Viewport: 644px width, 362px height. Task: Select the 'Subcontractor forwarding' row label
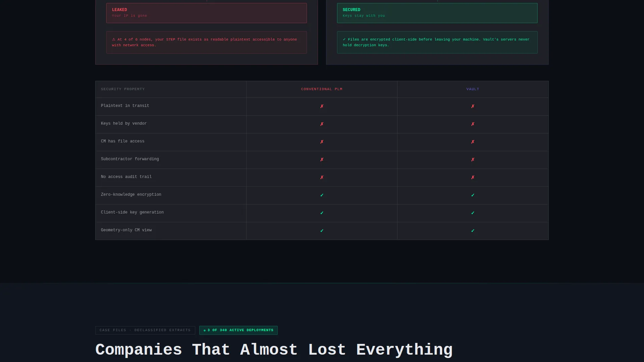tap(130, 159)
